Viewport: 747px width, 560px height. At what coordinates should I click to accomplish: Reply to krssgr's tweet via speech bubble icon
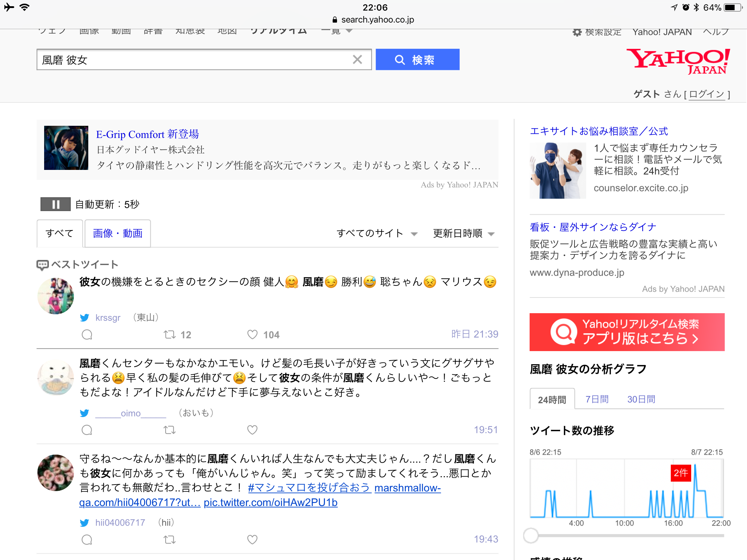point(87,335)
